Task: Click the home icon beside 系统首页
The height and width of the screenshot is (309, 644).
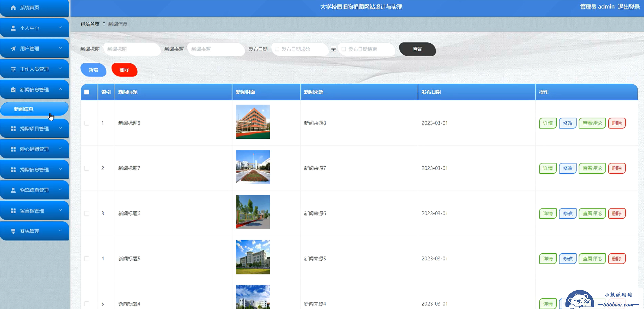Action: [x=13, y=8]
